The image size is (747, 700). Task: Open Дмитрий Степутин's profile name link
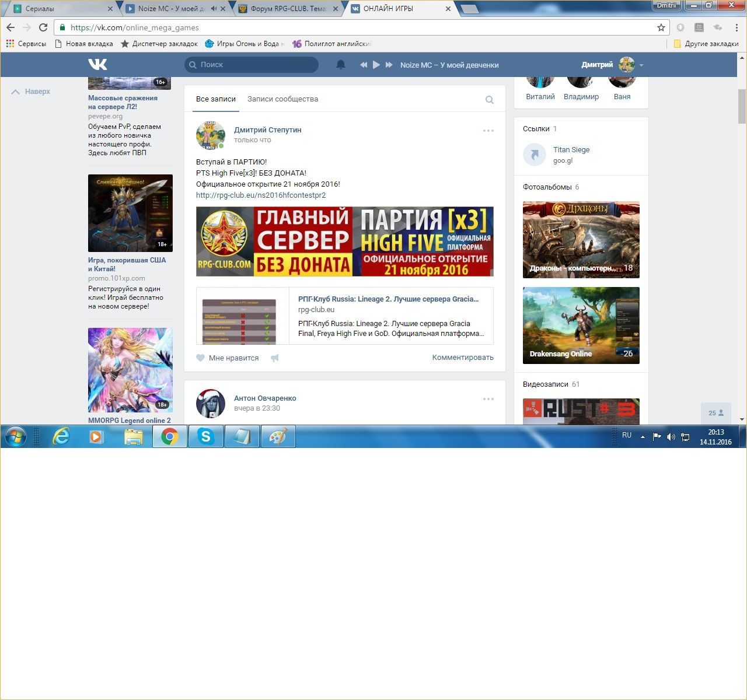(268, 130)
